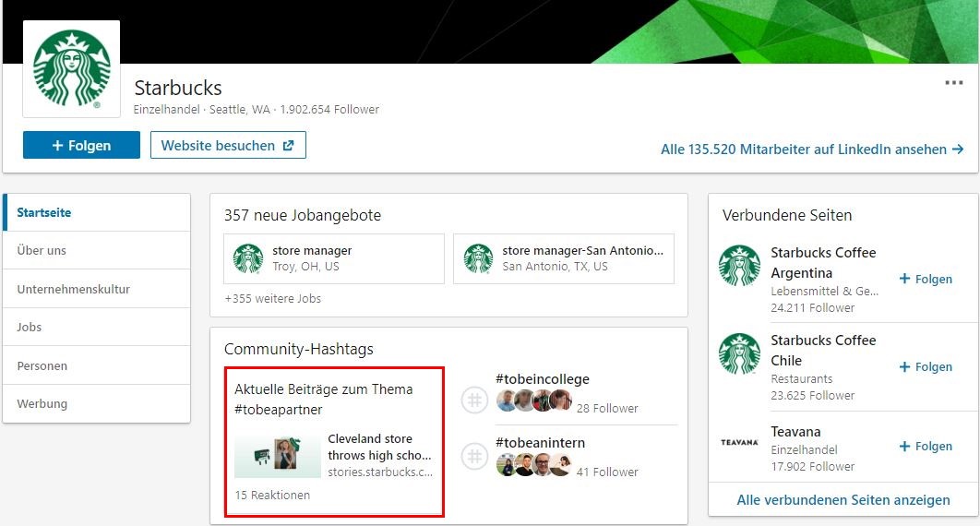The width and height of the screenshot is (980, 526).
Task: Click the hashtag icon beside #tobeincollege
Action: pyautogui.click(x=474, y=400)
